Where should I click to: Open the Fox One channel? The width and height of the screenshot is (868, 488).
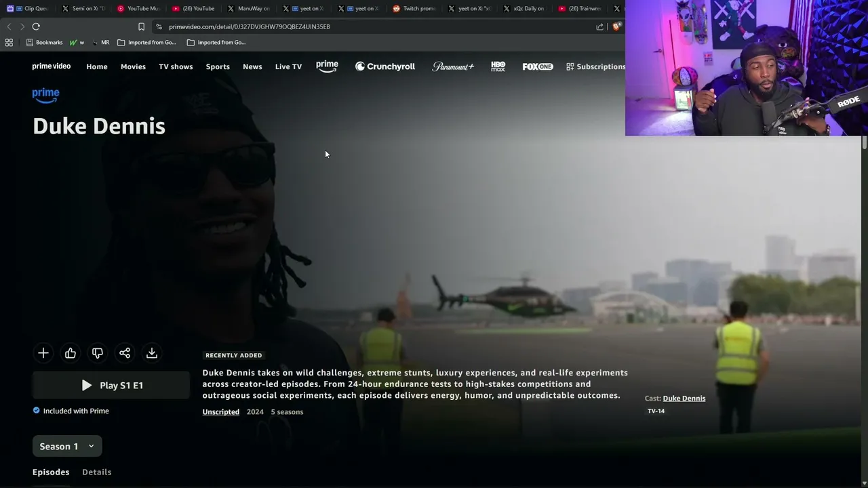(538, 66)
